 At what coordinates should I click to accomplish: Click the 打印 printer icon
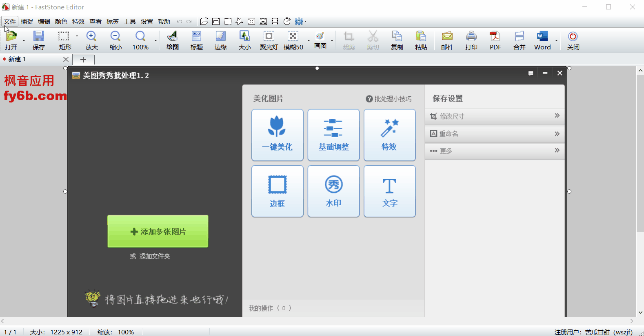pos(471,40)
